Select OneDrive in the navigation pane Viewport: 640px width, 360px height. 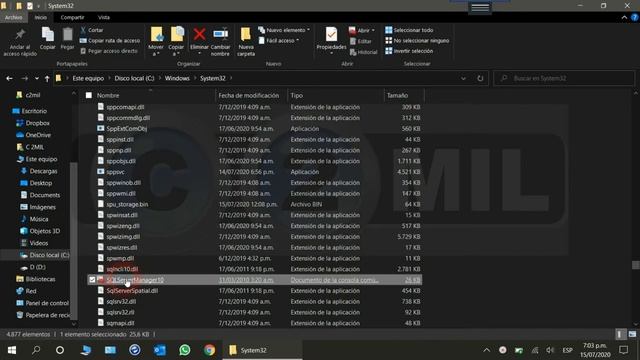pos(33,135)
